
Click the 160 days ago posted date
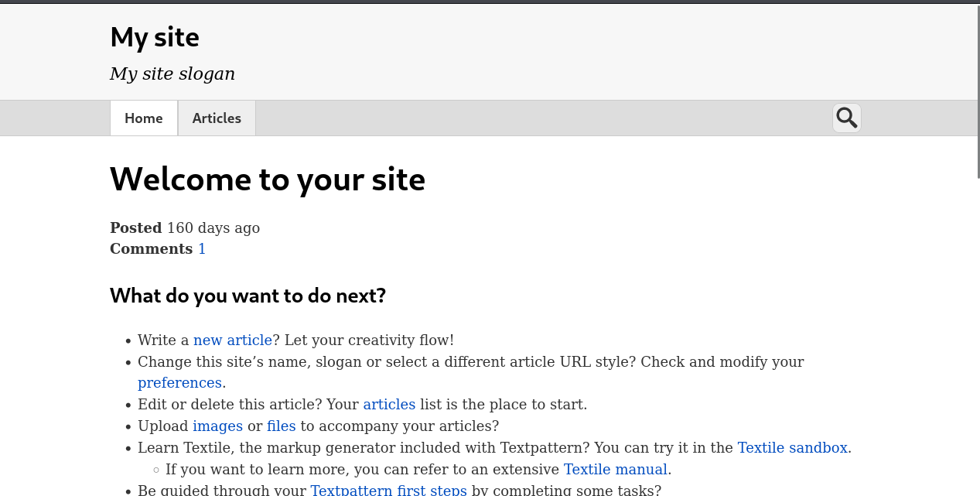213,228
